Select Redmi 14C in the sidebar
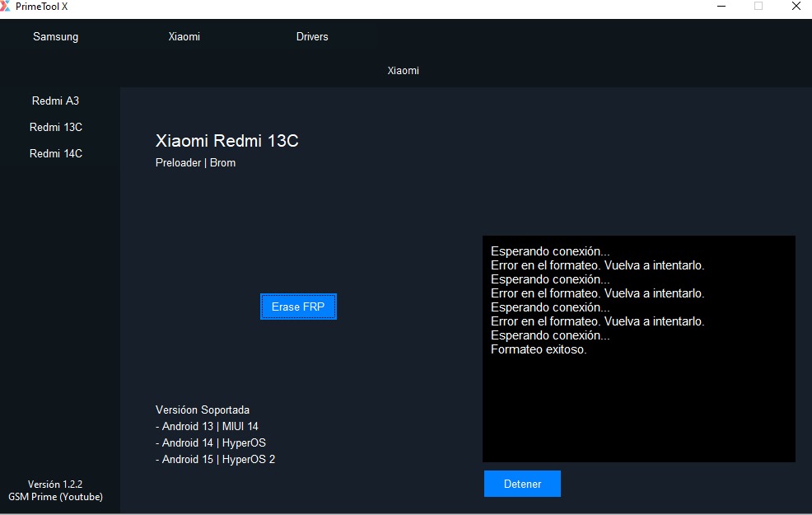Screen dimensions: 812x515 coord(55,153)
